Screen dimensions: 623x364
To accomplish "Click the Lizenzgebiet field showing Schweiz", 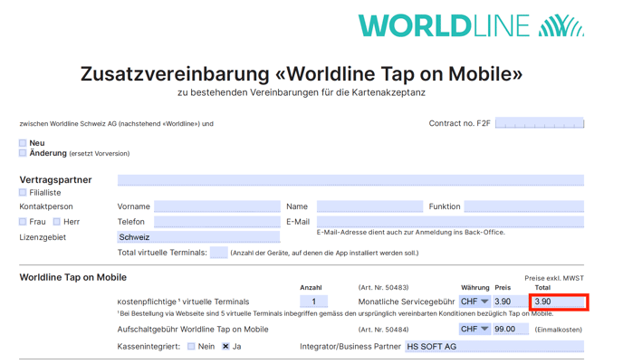I will [x=198, y=237].
